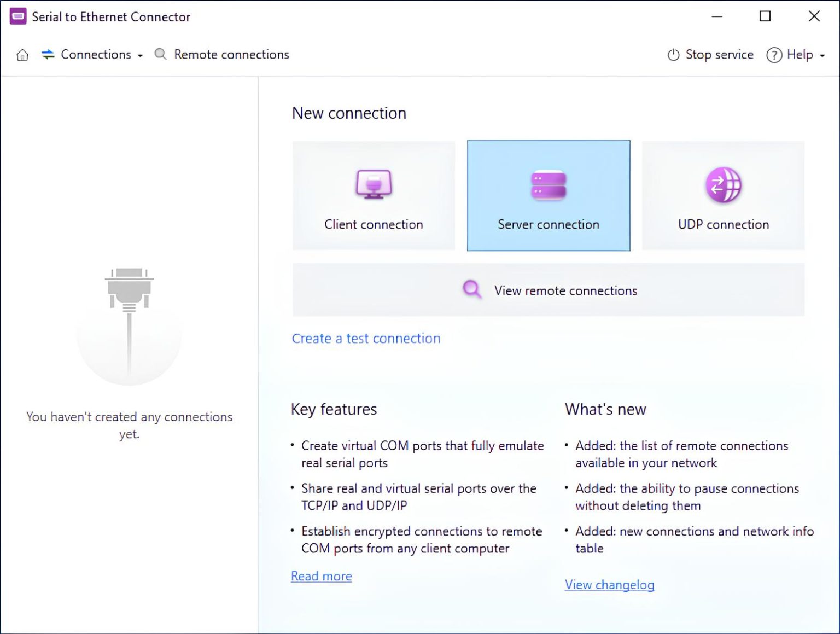
Task: Click the purple View remote connections magnifier
Action: coord(472,289)
